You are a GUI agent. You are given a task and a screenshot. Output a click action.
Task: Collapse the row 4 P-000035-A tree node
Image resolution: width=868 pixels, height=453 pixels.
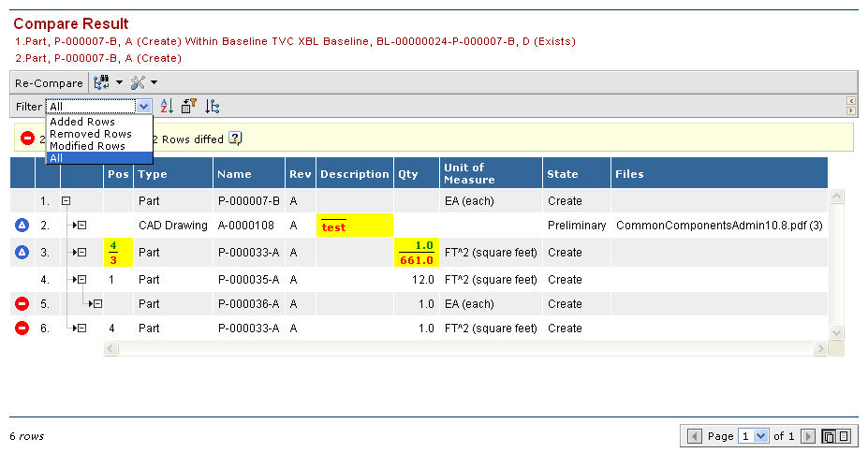[x=81, y=279]
